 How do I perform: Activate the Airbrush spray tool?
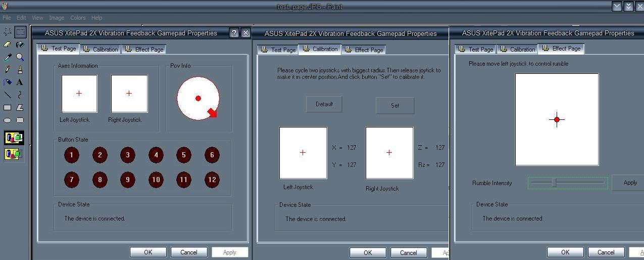point(8,82)
